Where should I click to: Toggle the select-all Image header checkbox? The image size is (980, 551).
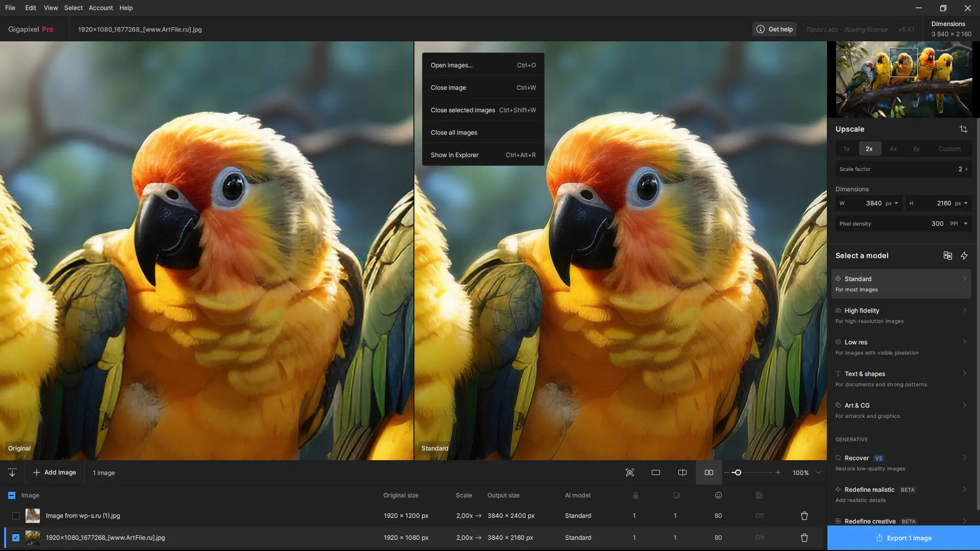point(12,495)
